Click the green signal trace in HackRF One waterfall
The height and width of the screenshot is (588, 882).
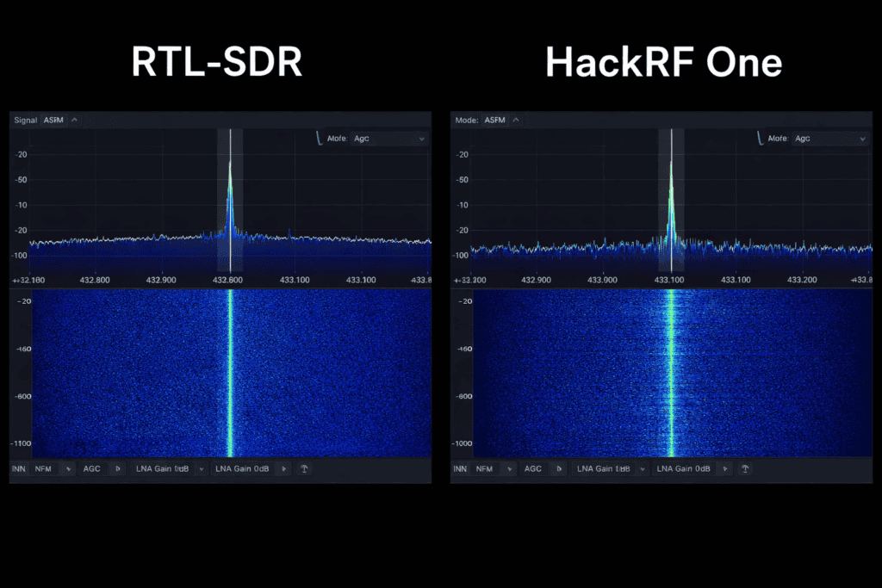point(670,373)
